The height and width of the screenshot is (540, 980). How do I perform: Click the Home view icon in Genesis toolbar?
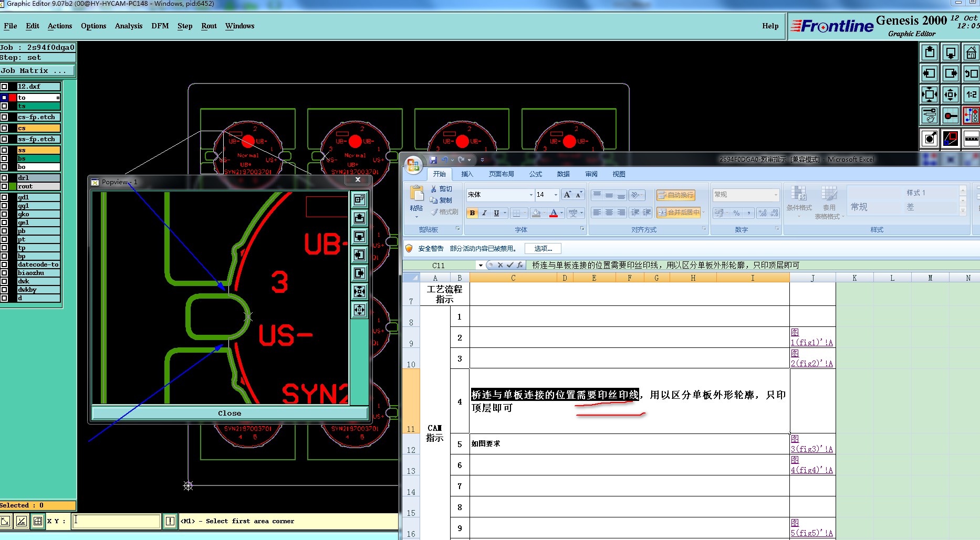[971, 53]
